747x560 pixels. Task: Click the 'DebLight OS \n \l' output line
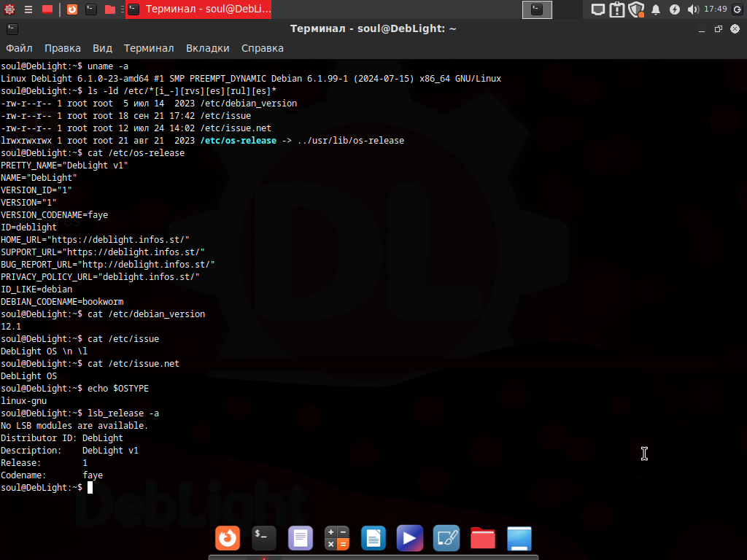tap(44, 351)
